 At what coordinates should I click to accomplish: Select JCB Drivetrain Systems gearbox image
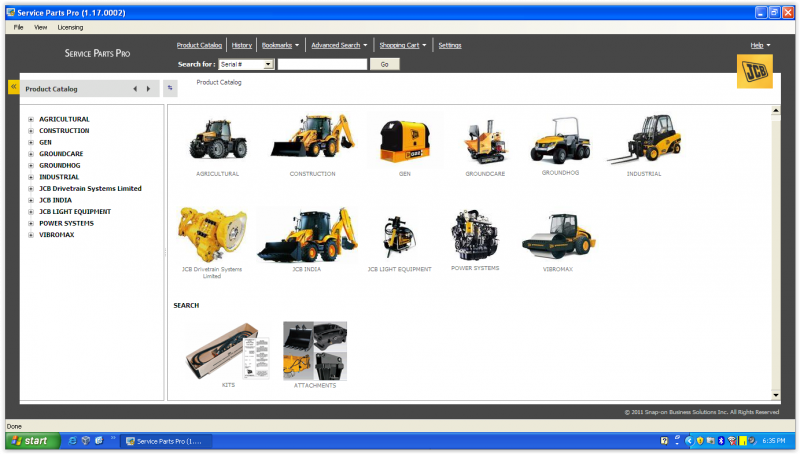(x=212, y=235)
